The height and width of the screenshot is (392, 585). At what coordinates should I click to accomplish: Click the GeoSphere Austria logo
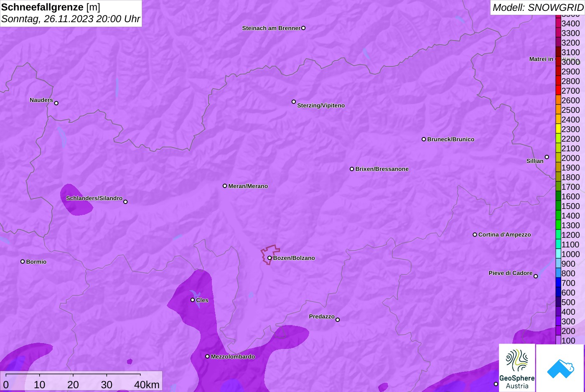pos(517,368)
